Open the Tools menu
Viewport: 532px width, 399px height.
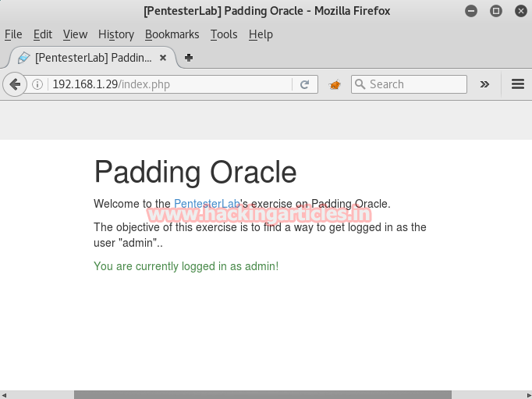coord(224,34)
